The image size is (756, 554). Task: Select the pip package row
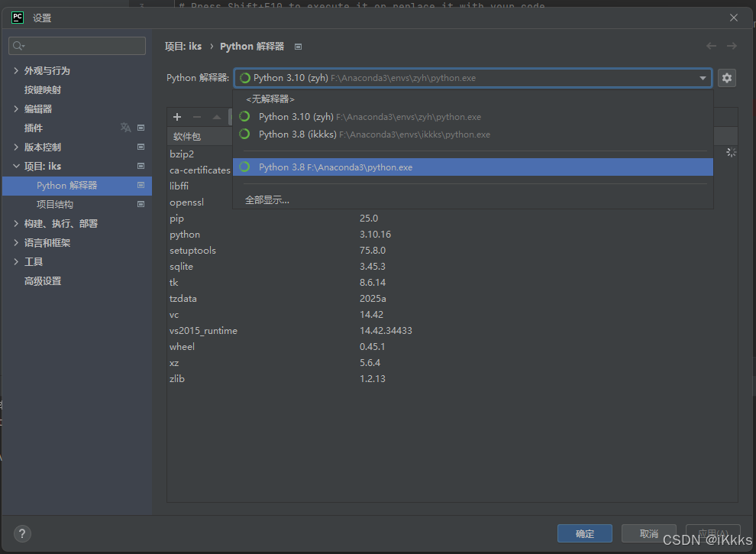452,218
